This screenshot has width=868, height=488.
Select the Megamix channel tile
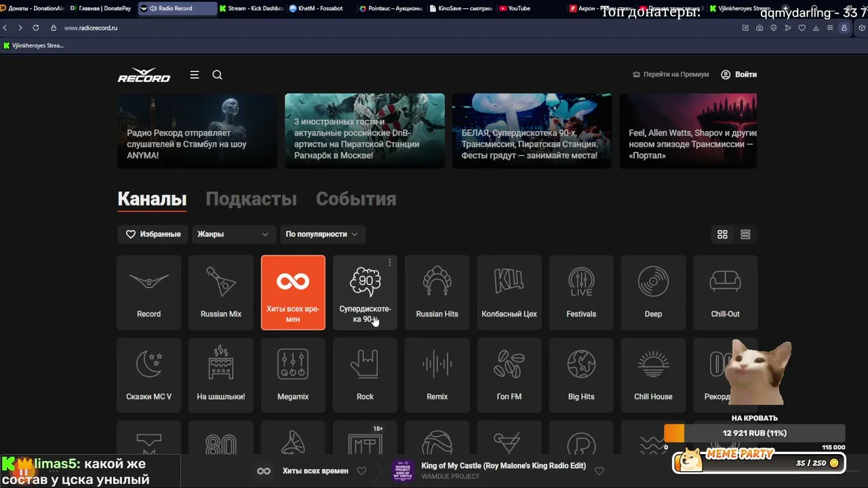point(293,375)
